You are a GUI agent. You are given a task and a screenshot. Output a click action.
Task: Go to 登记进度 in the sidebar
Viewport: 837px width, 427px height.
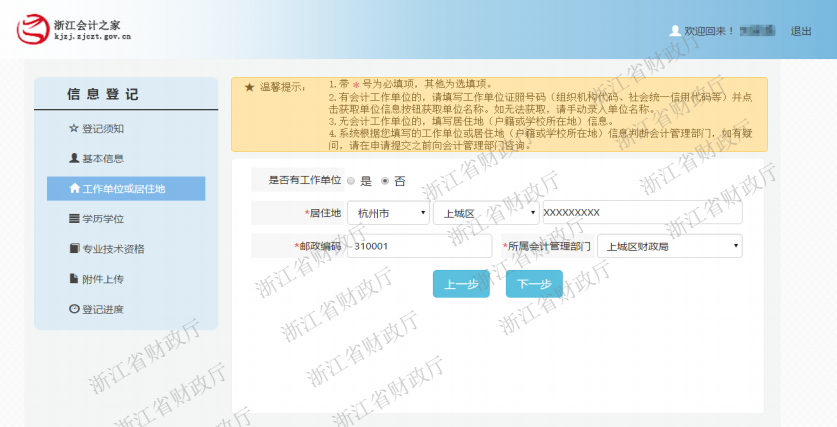(x=103, y=309)
